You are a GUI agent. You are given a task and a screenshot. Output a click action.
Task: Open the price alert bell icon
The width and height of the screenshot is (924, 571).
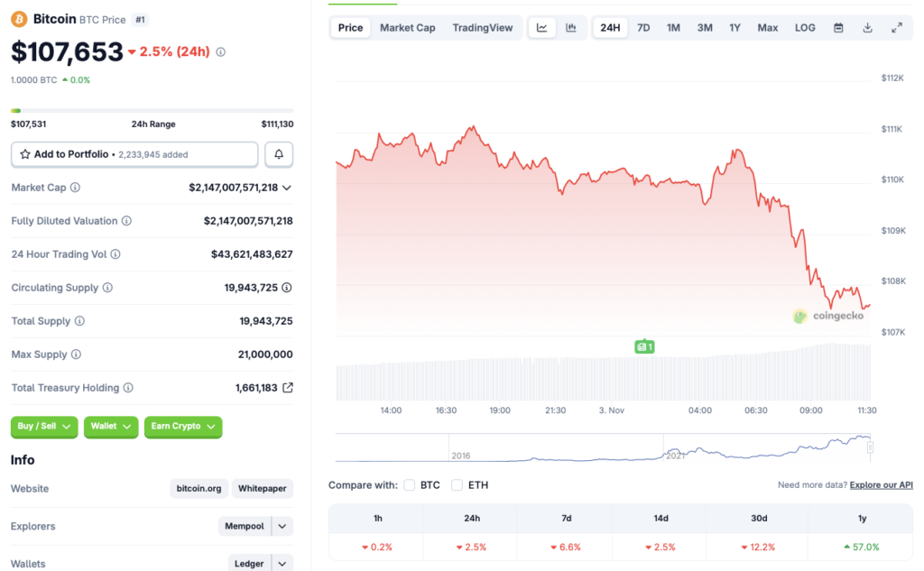pos(279,154)
